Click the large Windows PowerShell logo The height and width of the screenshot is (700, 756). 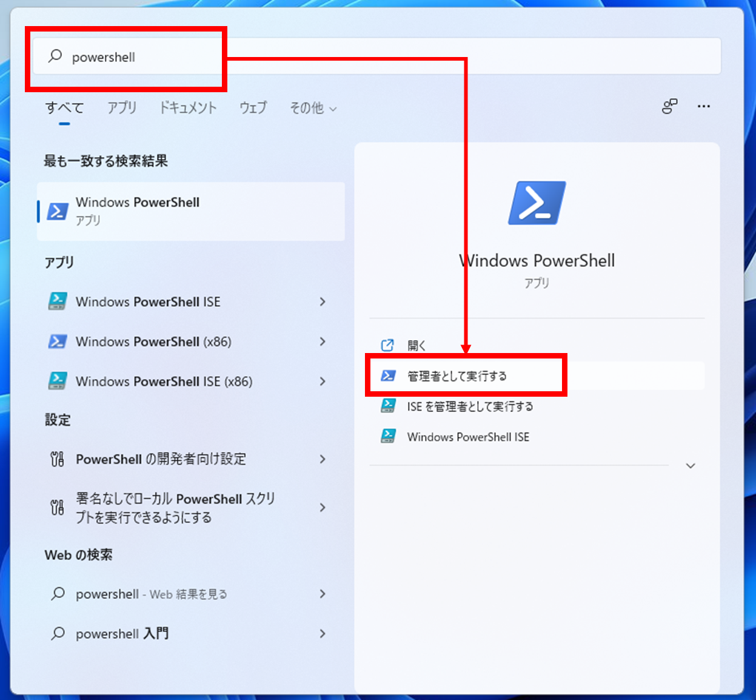tap(537, 203)
